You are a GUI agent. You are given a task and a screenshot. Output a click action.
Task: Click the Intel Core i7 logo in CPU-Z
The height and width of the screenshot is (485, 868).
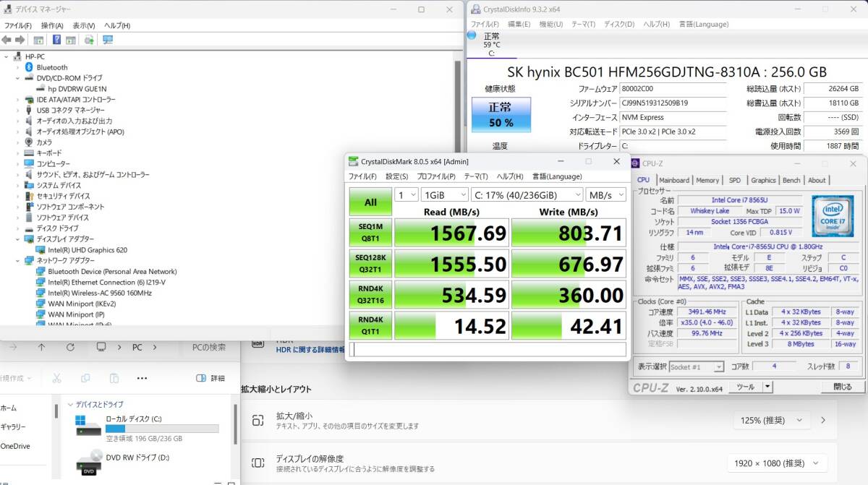(x=832, y=215)
